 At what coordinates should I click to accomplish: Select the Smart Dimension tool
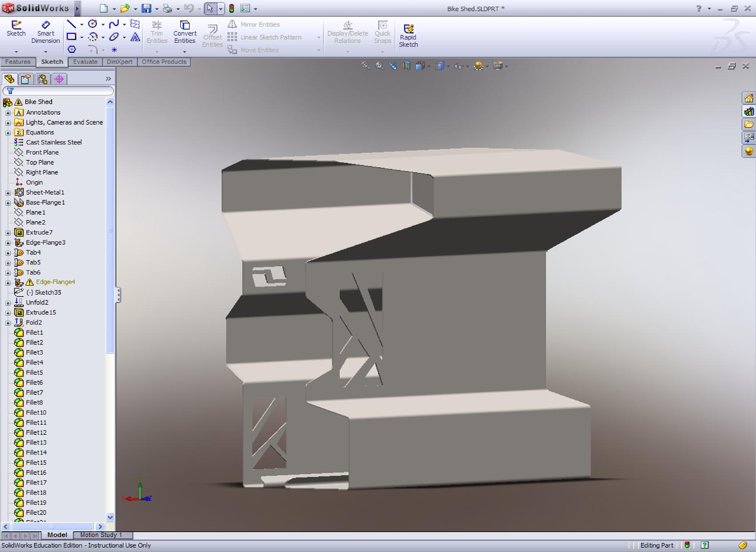coord(45,32)
